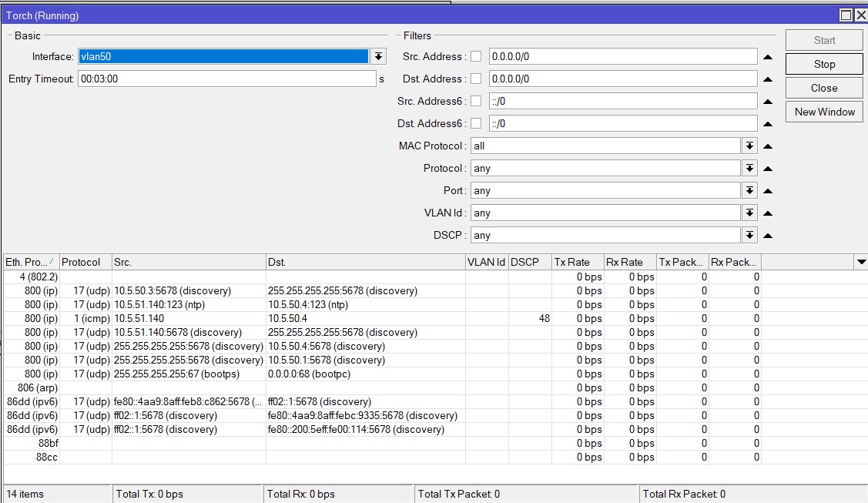Sort by the Tx Rate column
The width and height of the screenshot is (868, 503).
pos(578,262)
